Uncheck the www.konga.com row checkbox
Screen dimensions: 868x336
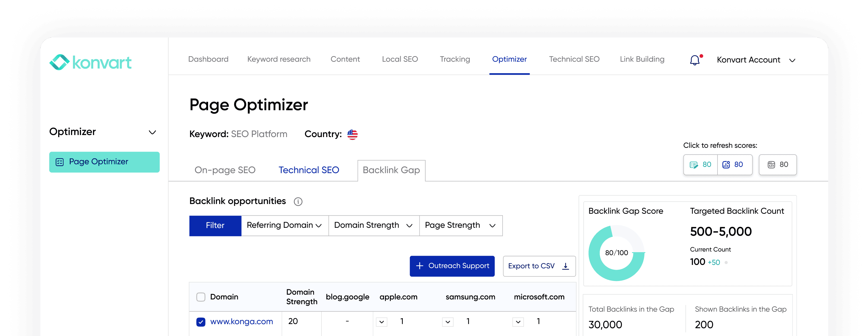click(x=201, y=321)
